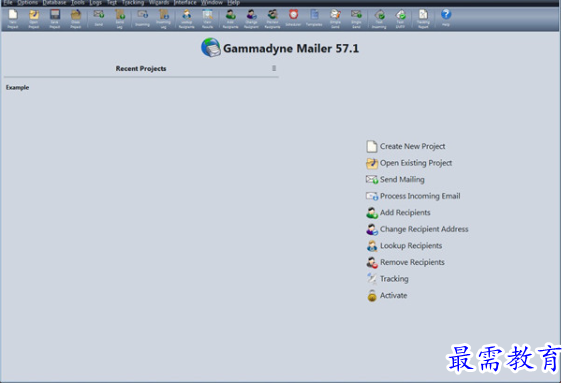Open the Logs menu
570x390 pixels.
pos(96,3)
